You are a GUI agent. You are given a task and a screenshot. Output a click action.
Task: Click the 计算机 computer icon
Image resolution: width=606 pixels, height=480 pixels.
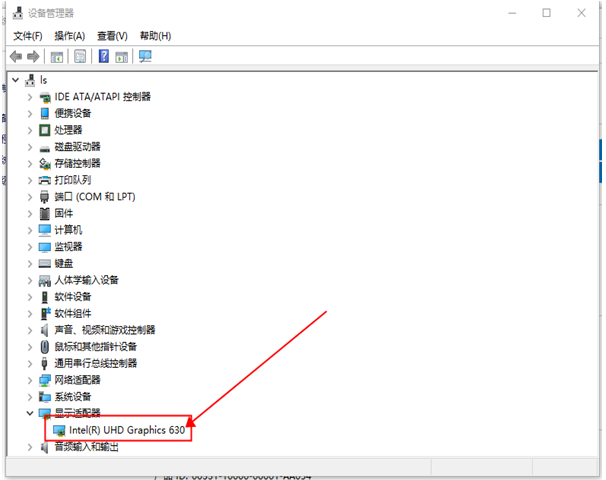tap(45, 230)
